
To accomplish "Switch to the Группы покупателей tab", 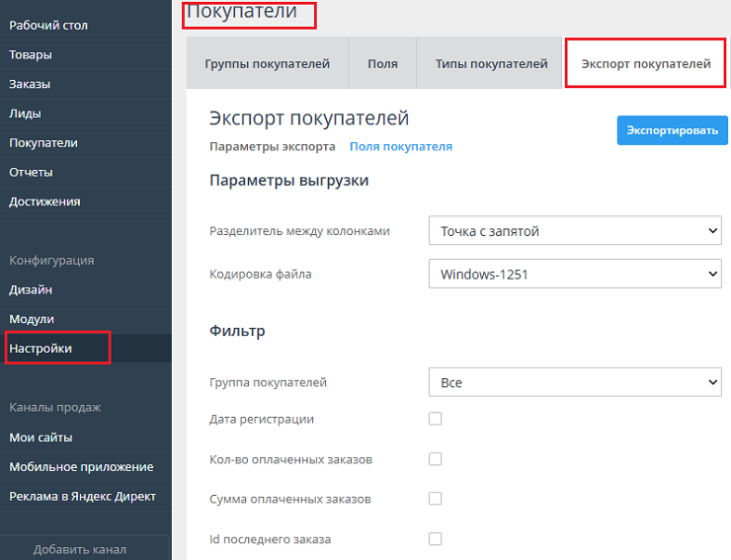I will (267, 64).
